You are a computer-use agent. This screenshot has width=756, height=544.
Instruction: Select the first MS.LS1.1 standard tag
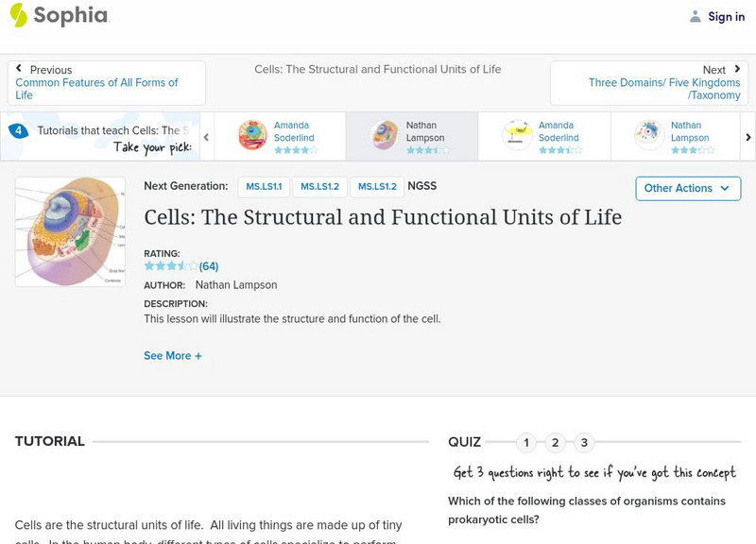pos(264,187)
